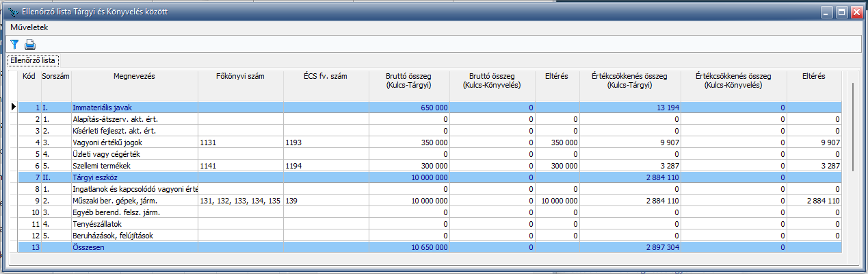Click the Értékcsökkenés összeg (Kulcs-Könyvelés) header
Viewport: 868px width, 274px height.
click(734, 85)
